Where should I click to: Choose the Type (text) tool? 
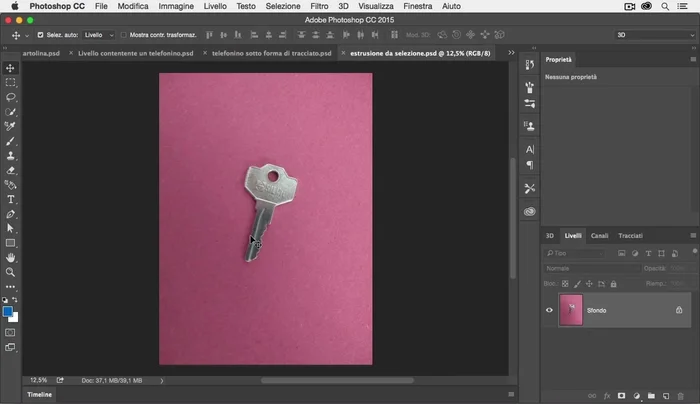11,199
